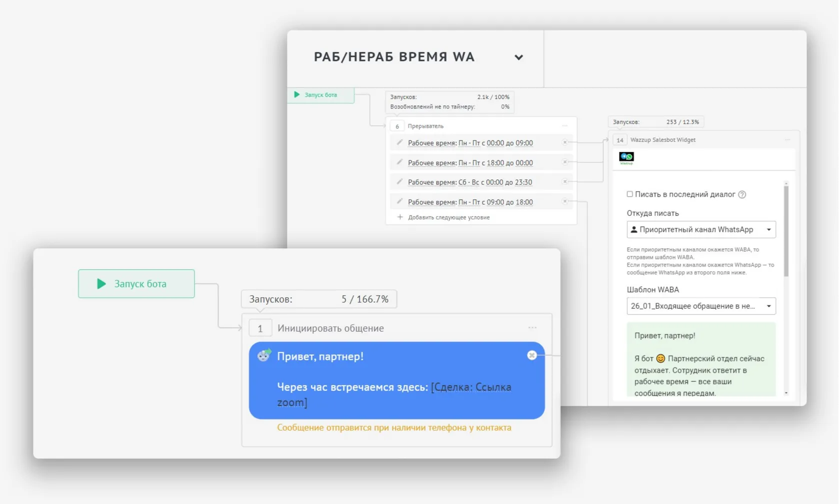Click the person icon in the WhatsApp channel field
This screenshot has width=840, height=504.
click(x=634, y=229)
